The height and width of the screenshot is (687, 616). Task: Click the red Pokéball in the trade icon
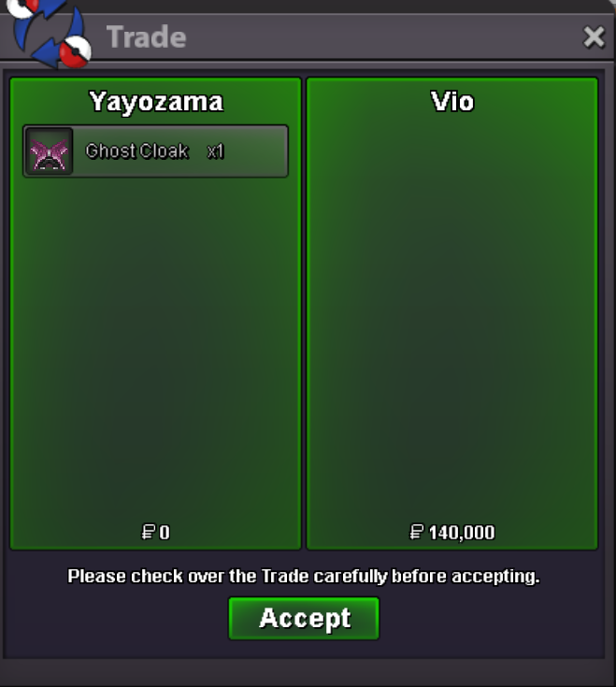pos(75,52)
